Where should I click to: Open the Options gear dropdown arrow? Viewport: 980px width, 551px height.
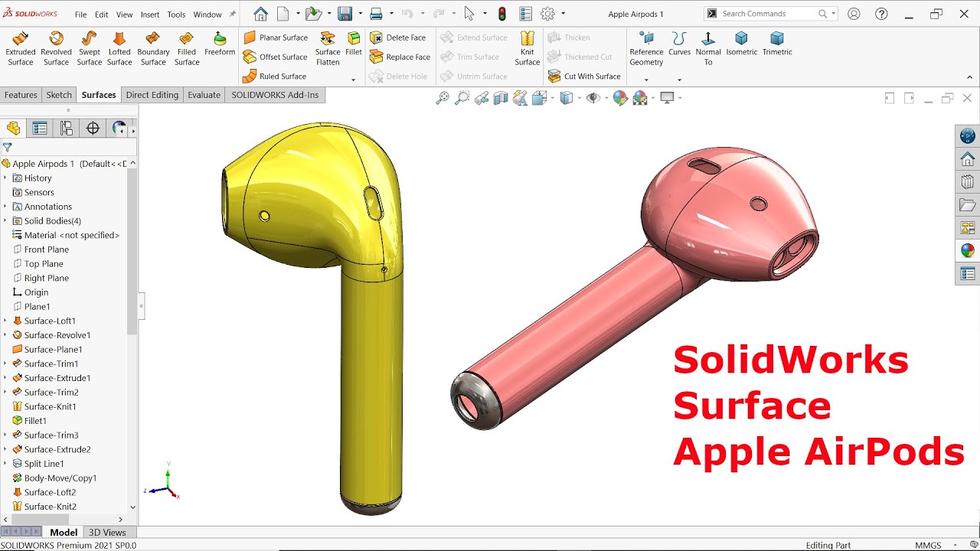(563, 14)
